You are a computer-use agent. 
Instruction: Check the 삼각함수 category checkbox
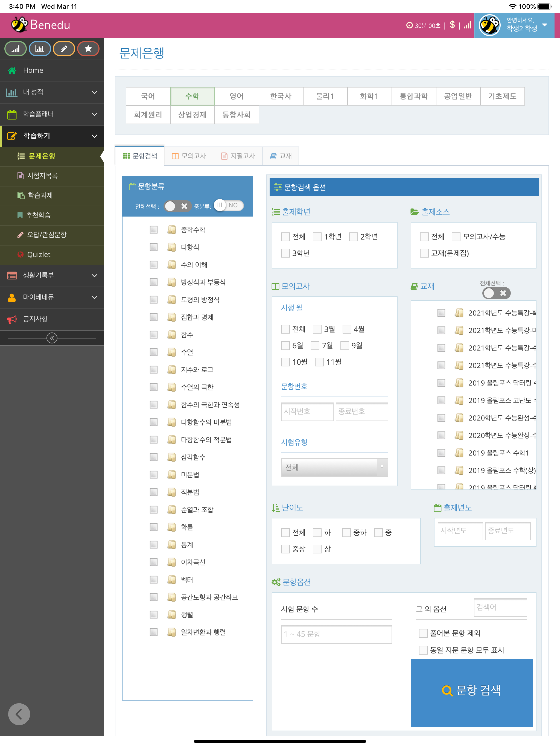154,457
